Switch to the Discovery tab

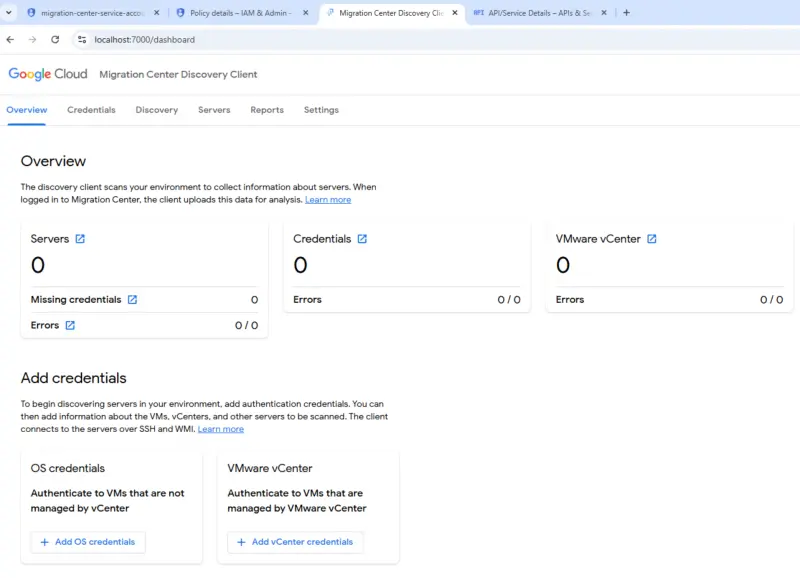pos(156,110)
